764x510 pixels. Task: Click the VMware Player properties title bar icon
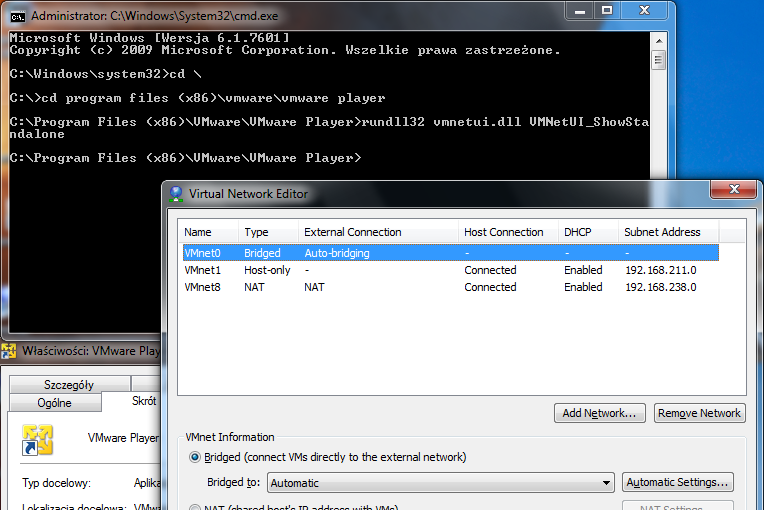(x=9, y=351)
